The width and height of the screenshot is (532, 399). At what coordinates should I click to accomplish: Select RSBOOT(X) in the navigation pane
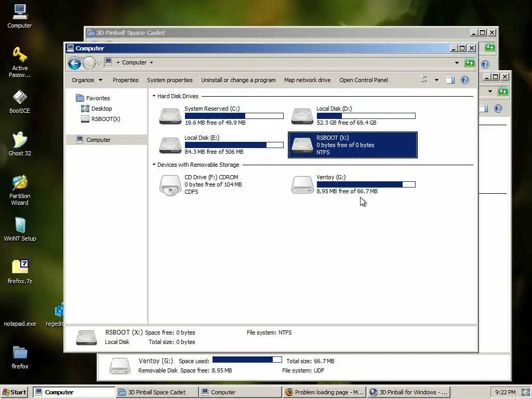101,119
